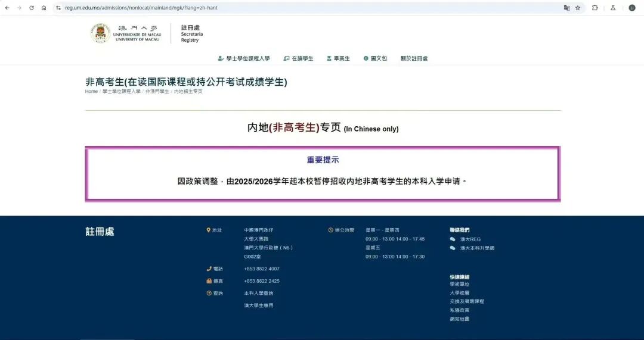Click the location pin icon beside 地址
The height and width of the screenshot is (340, 644).
pyautogui.click(x=209, y=230)
